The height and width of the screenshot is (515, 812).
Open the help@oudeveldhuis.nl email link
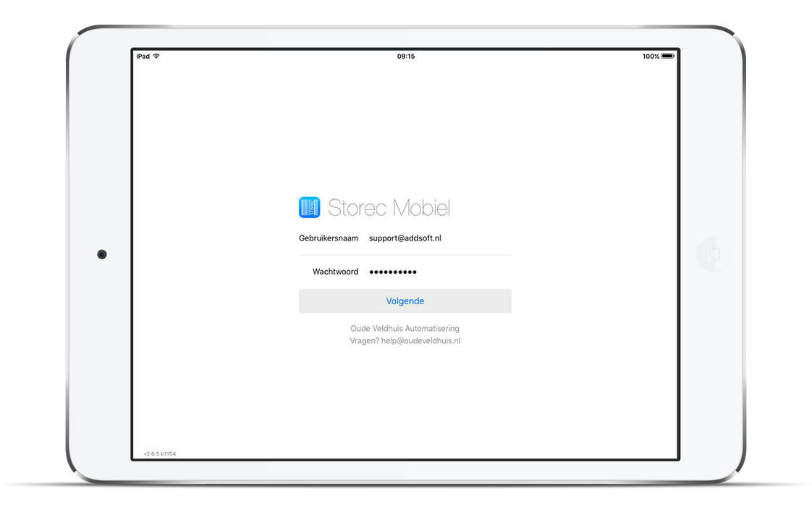point(420,341)
